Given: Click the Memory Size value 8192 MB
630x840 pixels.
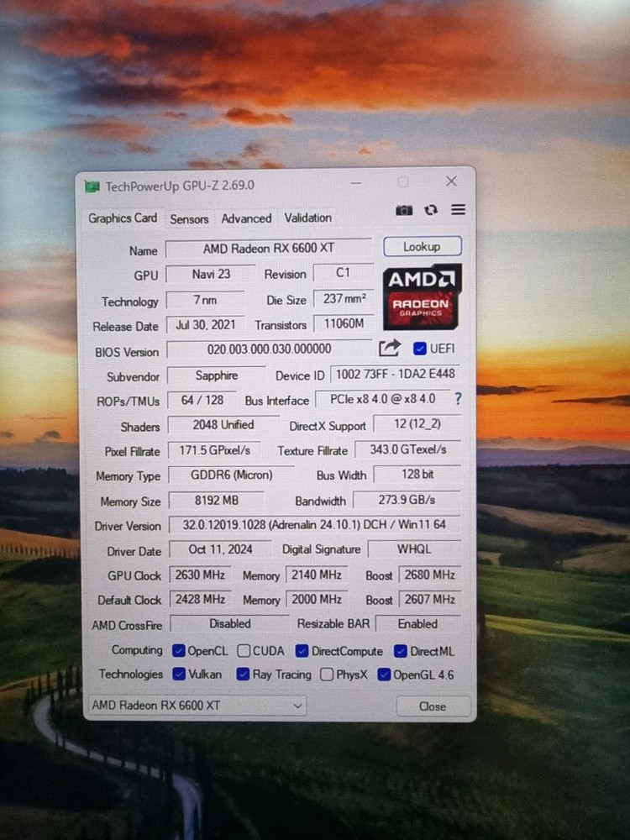Looking at the screenshot, I should (x=217, y=500).
